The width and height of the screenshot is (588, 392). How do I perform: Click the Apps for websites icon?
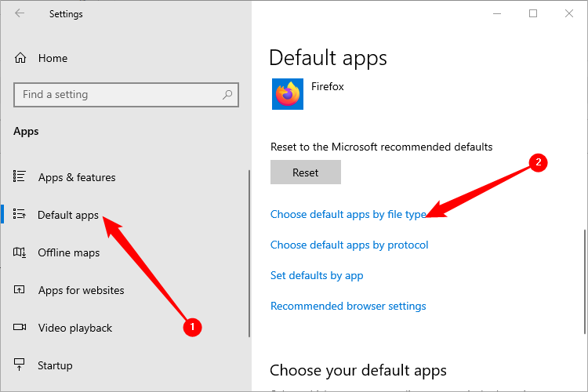coord(21,290)
